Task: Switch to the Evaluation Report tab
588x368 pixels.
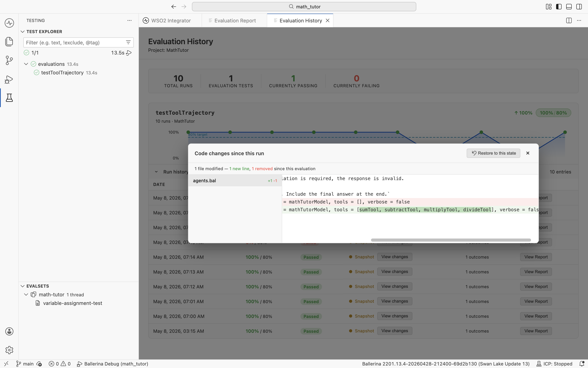Action: point(235,20)
